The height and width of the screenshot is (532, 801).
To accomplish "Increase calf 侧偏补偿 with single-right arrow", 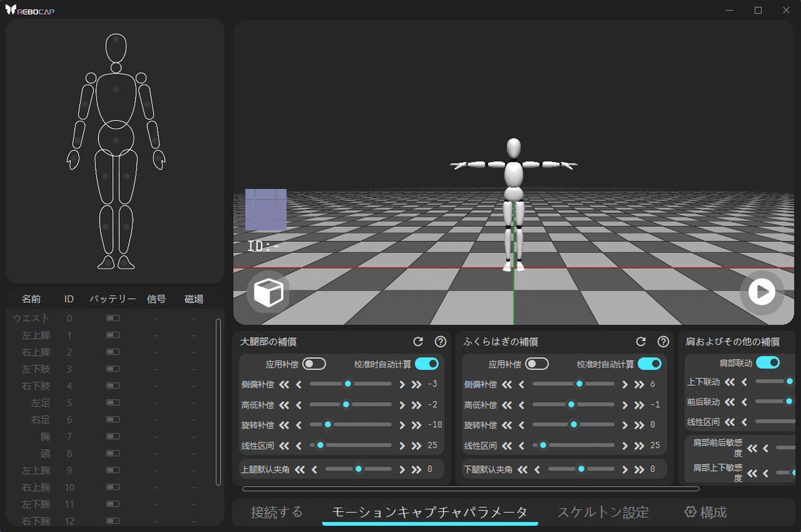I will [x=625, y=384].
